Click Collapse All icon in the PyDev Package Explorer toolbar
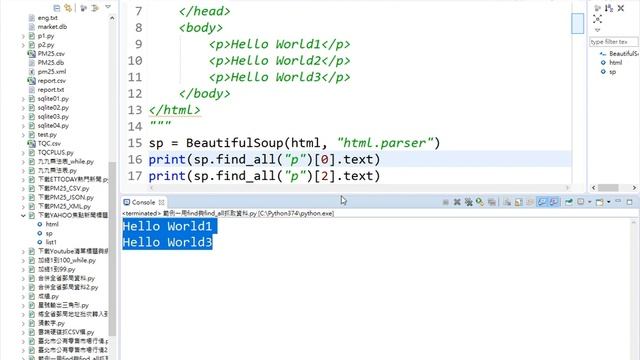 coord(57,8)
